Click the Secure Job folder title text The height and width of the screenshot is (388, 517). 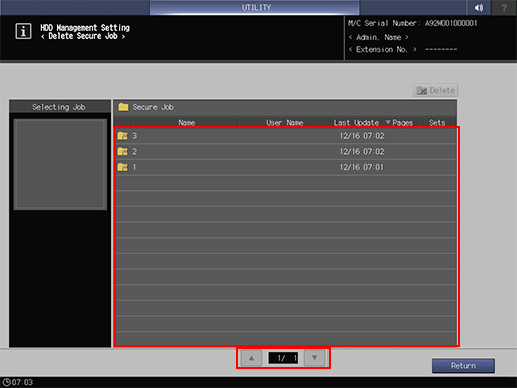153,107
